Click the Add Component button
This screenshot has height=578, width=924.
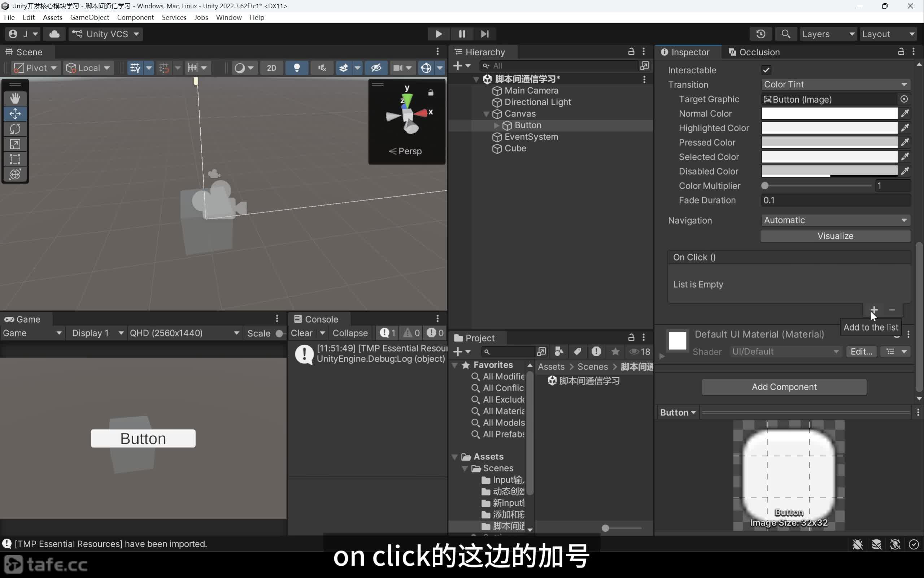[x=784, y=387]
